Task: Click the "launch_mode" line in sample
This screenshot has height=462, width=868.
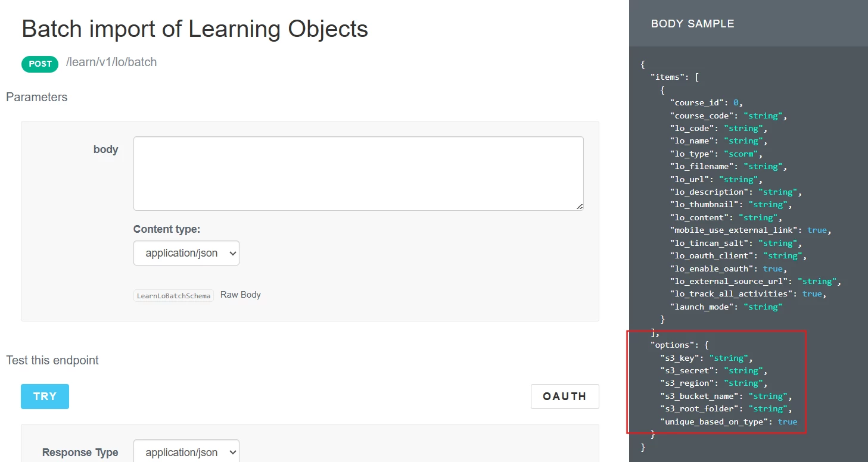Action: point(726,307)
